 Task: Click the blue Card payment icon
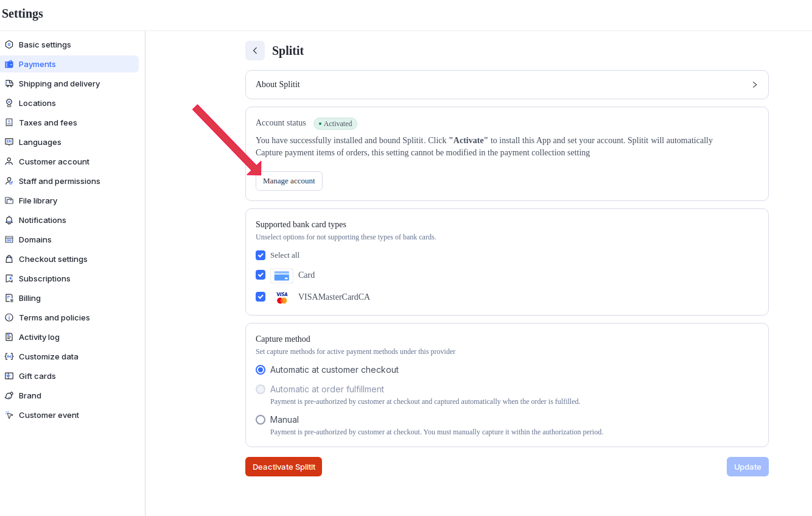(282, 275)
